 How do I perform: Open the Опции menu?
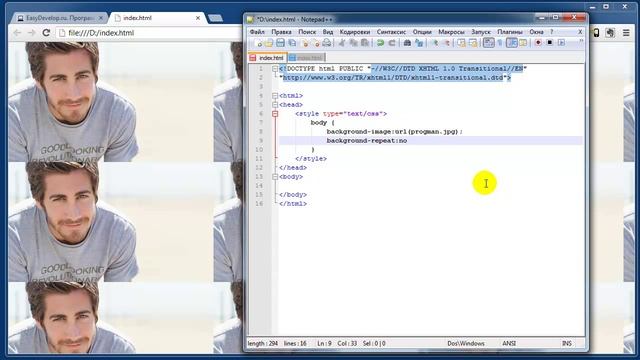(422, 32)
